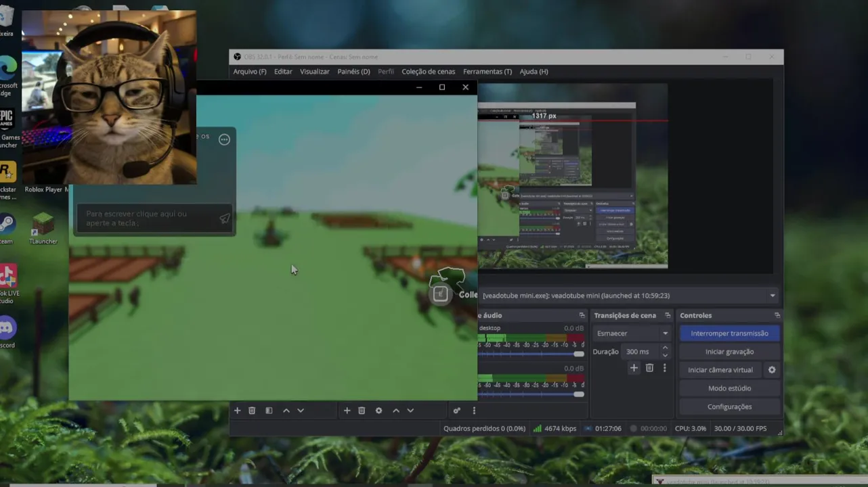The image size is (868, 487).
Task: Open source properties gear icon
Action: click(378, 411)
